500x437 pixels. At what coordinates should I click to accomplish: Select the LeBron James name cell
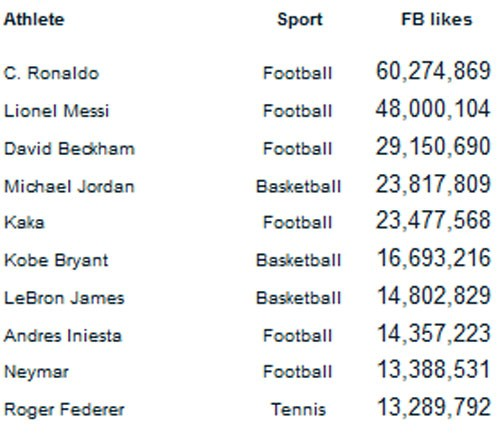tap(64, 298)
